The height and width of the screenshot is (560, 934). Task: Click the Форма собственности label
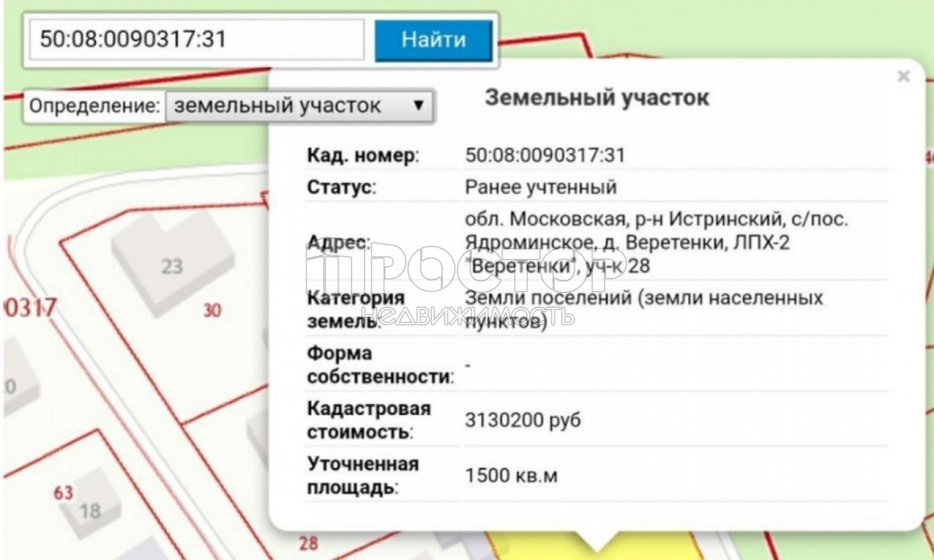pyautogui.click(x=380, y=365)
